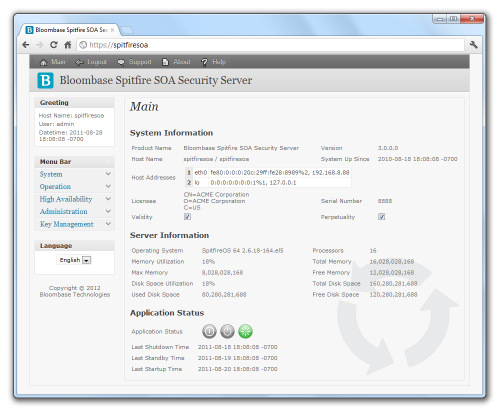Toggle the Perpetuality checkbox
Screen dimensions: 500x413
point(382,217)
